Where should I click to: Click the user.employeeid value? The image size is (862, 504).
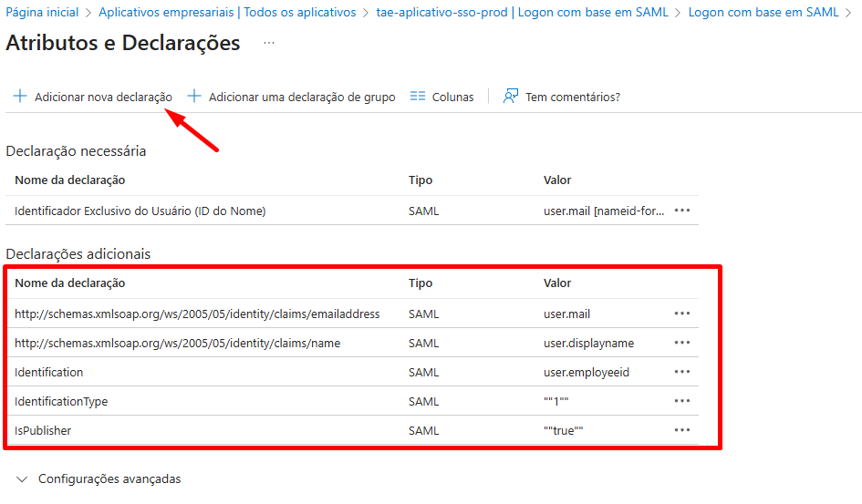click(587, 372)
